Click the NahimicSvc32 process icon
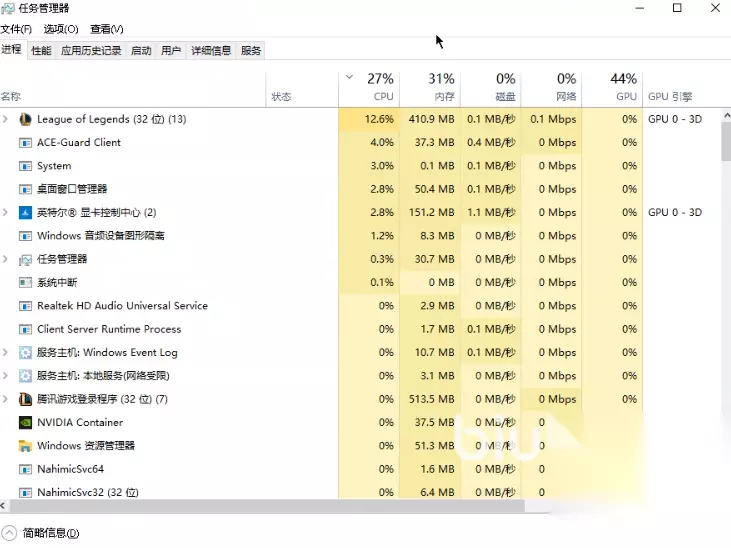Viewport: 731px width, 548px height. click(25, 493)
